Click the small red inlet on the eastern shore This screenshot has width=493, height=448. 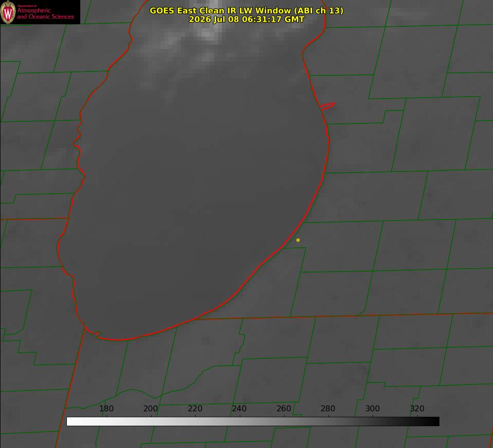[327, 106]
